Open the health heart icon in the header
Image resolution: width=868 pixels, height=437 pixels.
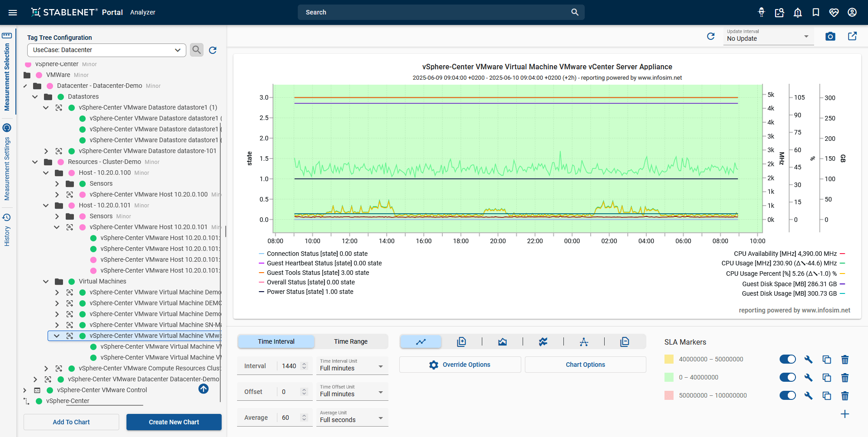pos(834,12)
